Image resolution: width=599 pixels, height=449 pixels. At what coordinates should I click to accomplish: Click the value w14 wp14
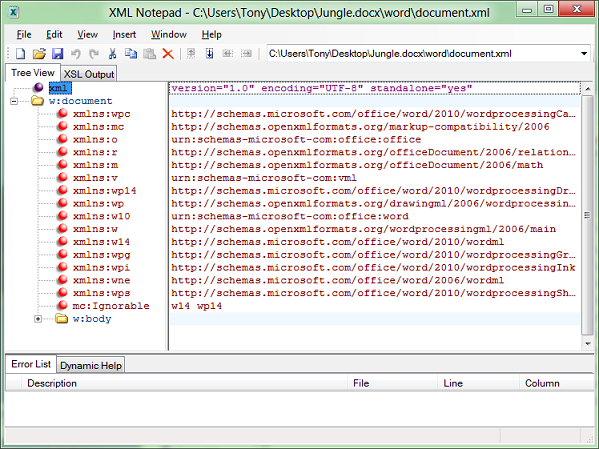[x=196, y=306]
